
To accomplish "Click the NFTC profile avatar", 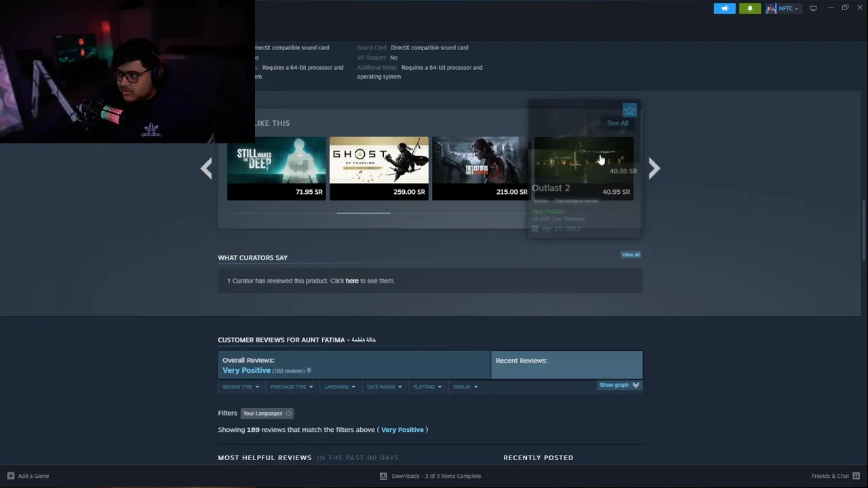I will tap(771, 8).
